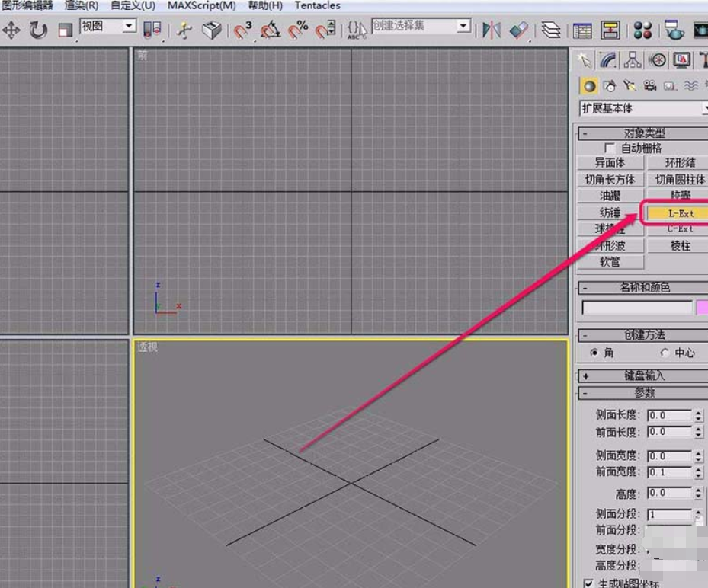Collapse the 名称和颜色 rollout
The image size is (708, 588).
(643, 287)
